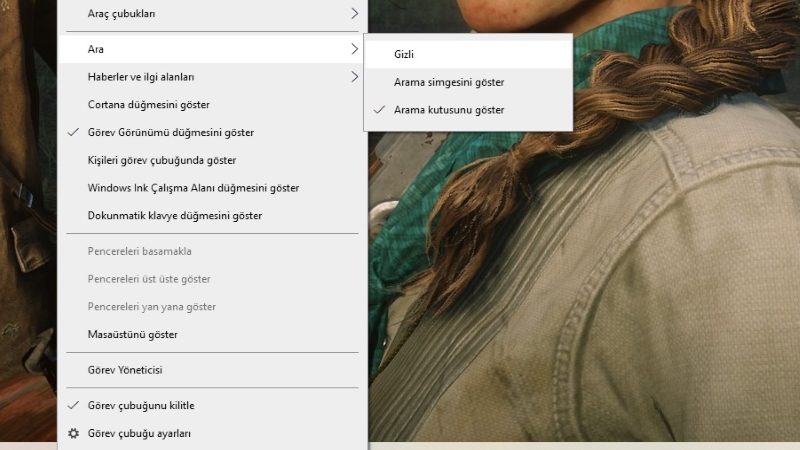Click the checkmark beside Görev çubuğunu kilitle
This screenshot has height=450, width=800.
coord(73,405)
